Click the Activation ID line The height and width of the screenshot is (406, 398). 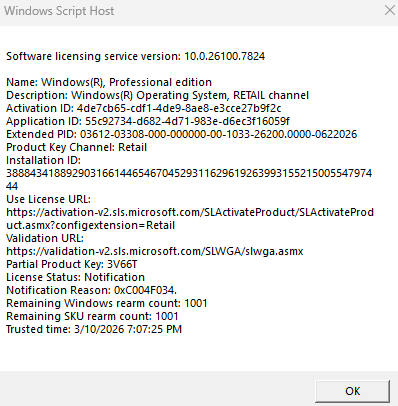click(144, 108)
